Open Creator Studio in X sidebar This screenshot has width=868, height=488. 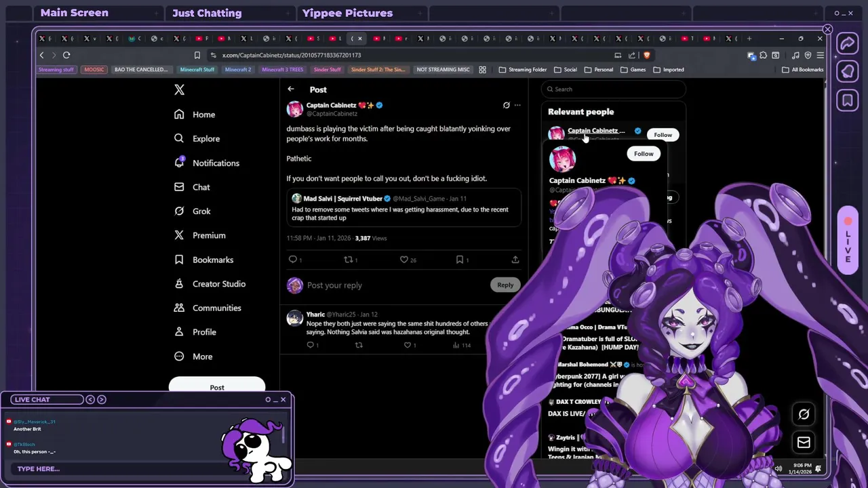(x=210, y=284)
